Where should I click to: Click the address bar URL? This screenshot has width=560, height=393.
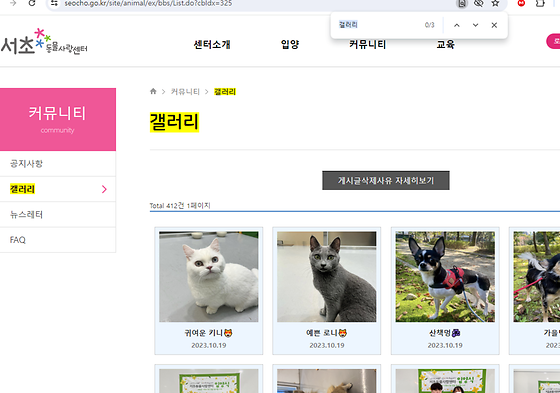coord(148,4)
